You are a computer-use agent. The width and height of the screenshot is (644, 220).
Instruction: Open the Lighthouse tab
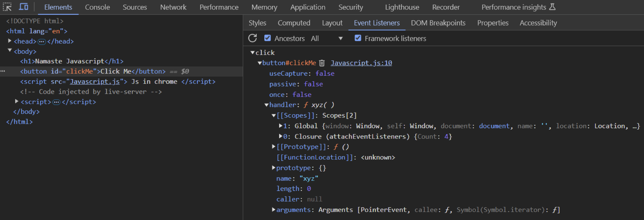coord(402,7)
